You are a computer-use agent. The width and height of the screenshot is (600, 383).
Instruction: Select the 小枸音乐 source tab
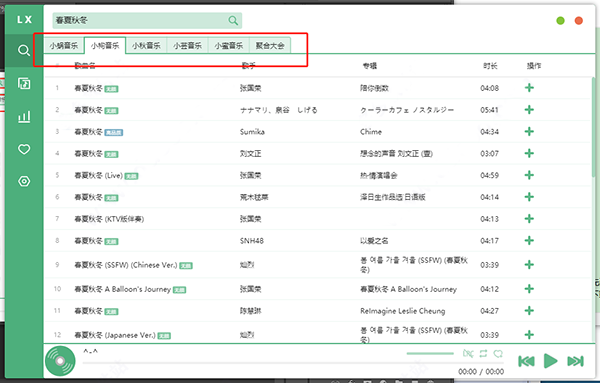[x=105, y=46]
